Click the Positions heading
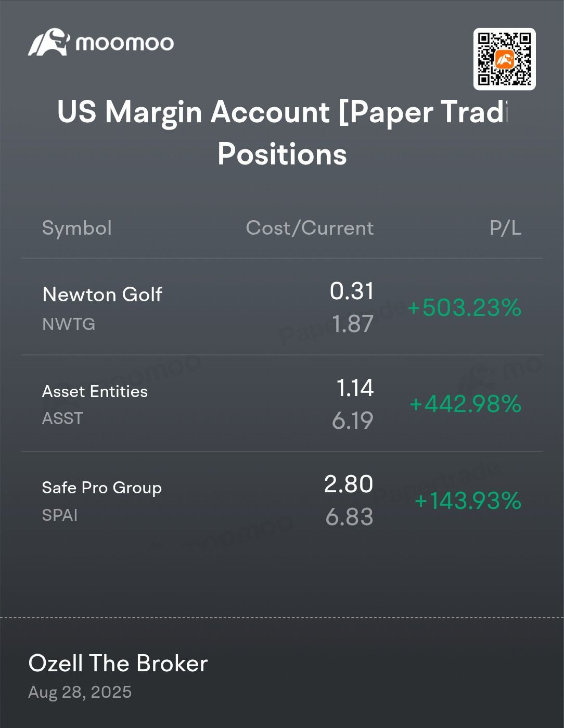This screenshot has height=728, width=564. (x=282, y=154)
